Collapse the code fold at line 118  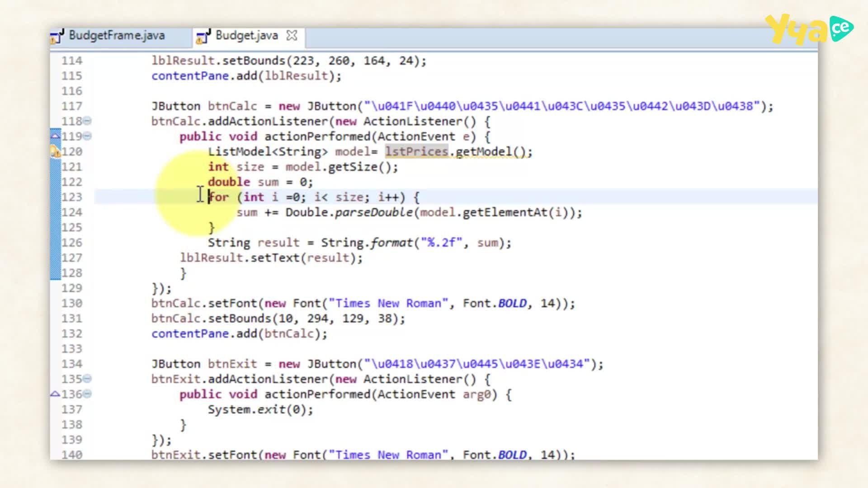87,121
